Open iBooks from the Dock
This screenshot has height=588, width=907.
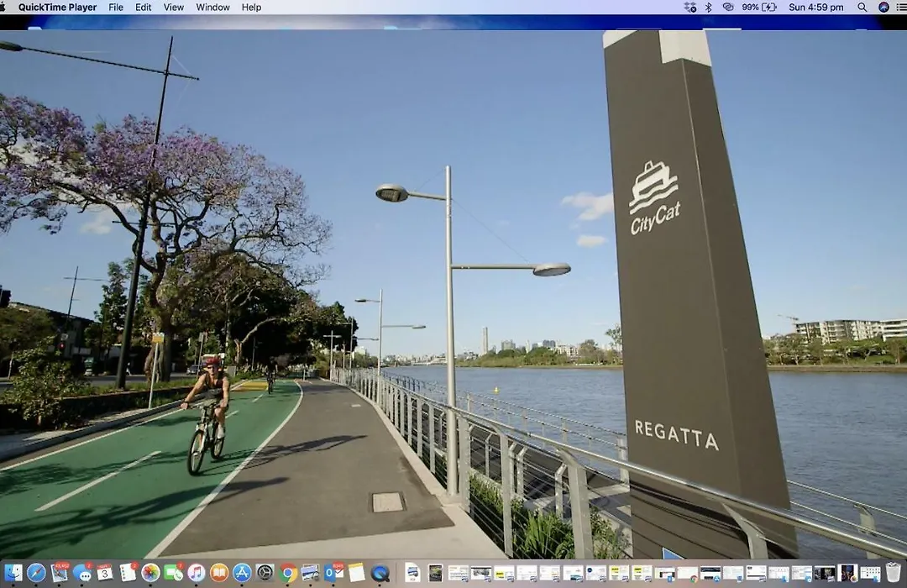click(x=219, y=573)
